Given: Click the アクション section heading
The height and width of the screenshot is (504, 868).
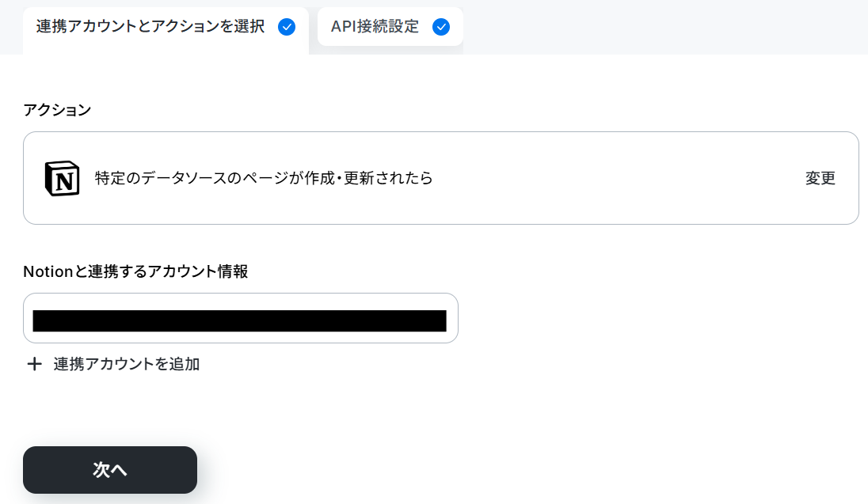Looking at the screenshot, I should coord(57,110).
